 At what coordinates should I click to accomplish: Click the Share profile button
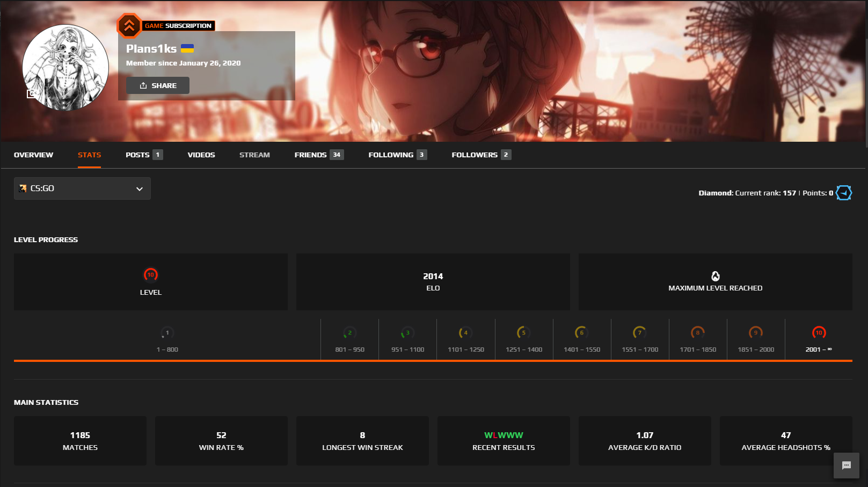click(158, 85)
